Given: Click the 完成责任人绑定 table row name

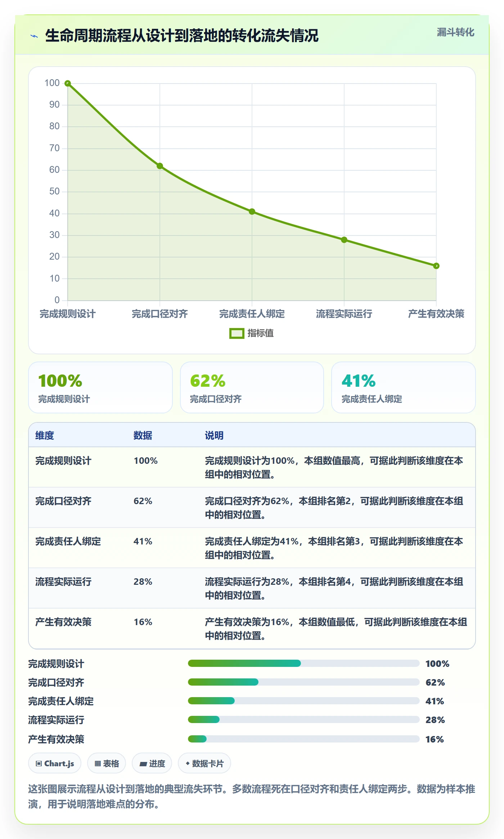Looking at the screenshot, I should tap(68, 542).
